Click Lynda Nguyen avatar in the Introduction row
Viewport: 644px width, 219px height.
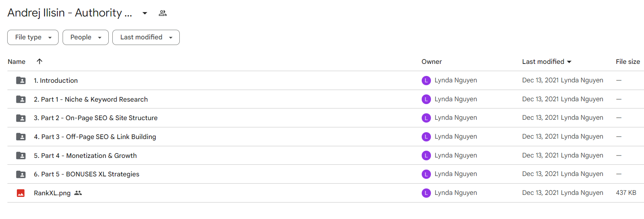coord(426,80)
